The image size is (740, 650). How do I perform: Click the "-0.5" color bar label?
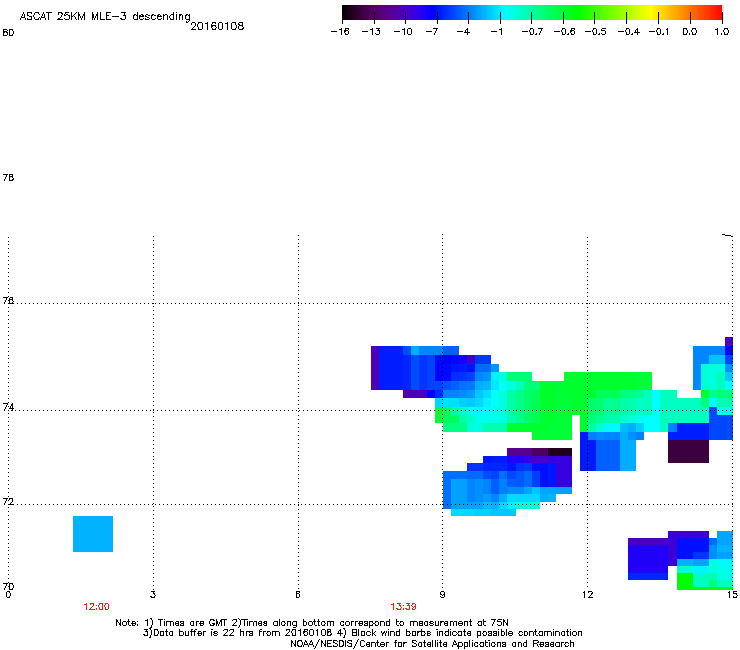pyautogui.click(x=596, y=32)
